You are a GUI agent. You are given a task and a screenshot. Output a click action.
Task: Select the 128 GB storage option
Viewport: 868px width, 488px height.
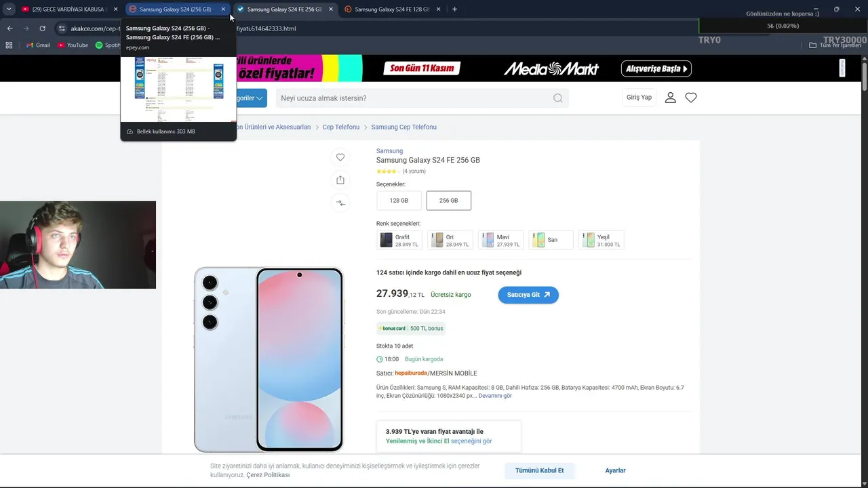399,201
